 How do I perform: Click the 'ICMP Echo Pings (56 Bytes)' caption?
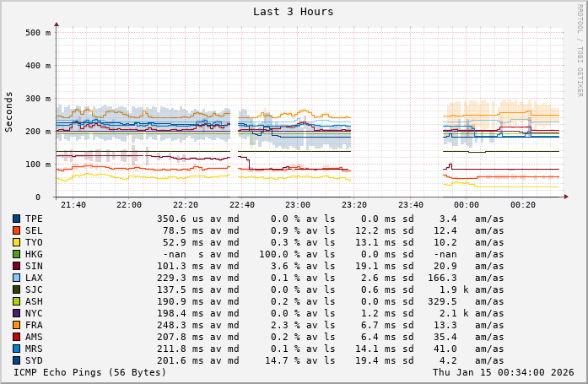pos(90,372)
